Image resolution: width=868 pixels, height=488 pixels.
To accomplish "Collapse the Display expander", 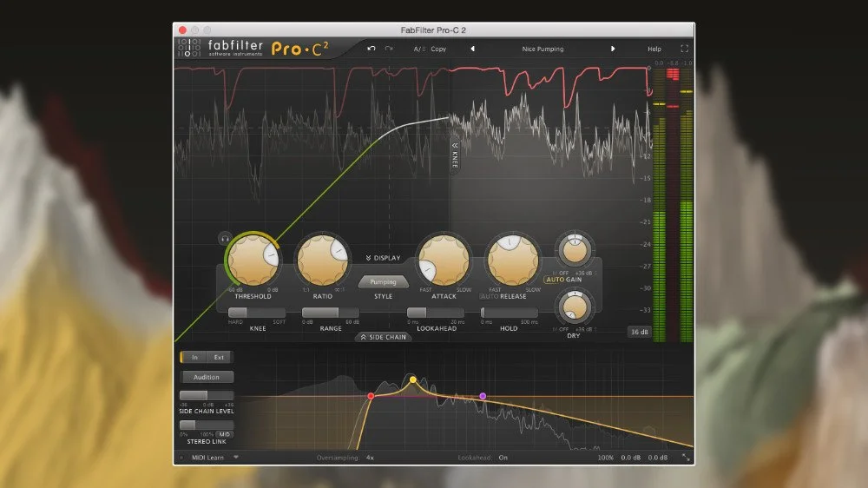I will point(383,258).
